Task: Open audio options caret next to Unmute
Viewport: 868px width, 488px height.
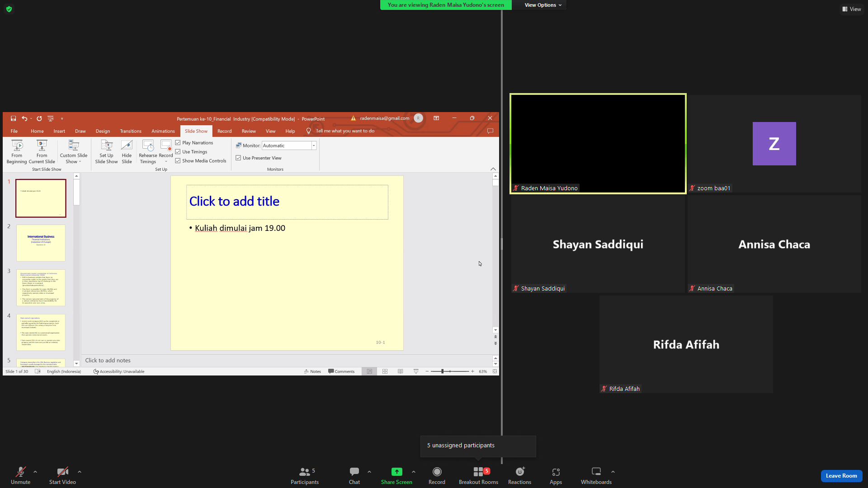Action: click(x=35, y=472)
